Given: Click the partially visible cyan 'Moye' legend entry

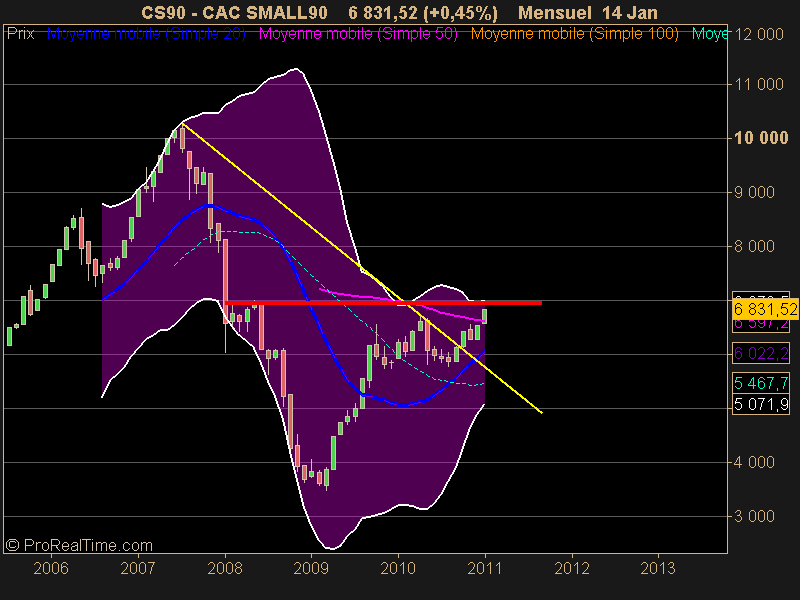Looking at the screenshot, I should pos(709,34).
